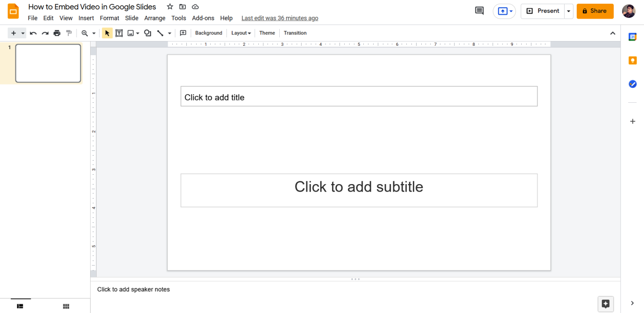644x313 pixels.
Task: Open the Google Slides home logo
Action: click(13, 11)
